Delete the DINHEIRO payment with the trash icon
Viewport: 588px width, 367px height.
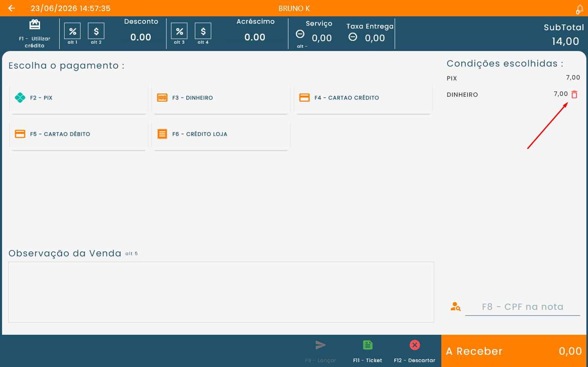coord(574,95)
